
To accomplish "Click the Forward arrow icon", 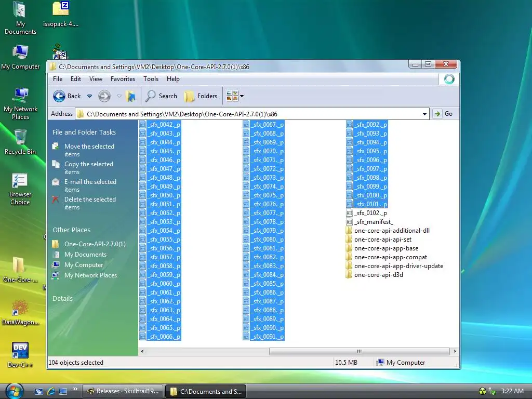I will (104, 96).
